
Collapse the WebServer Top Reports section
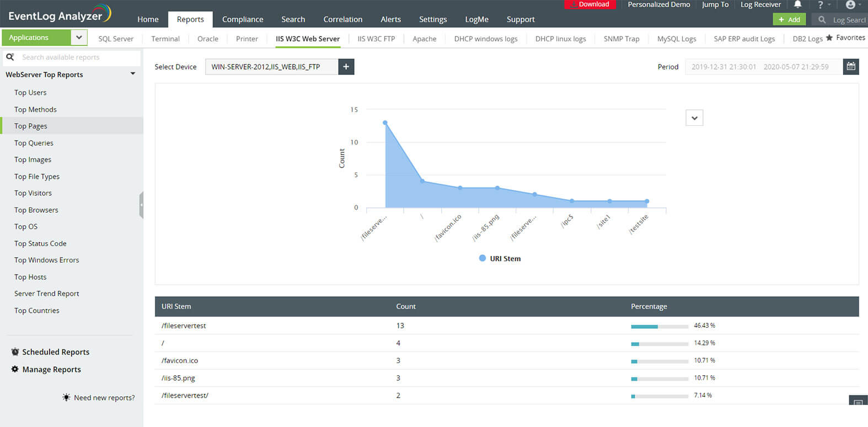133,74
